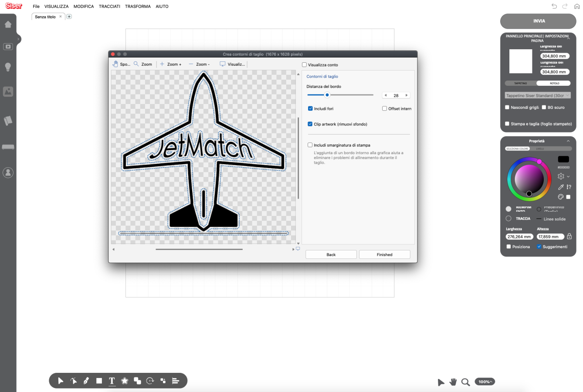Click Visualiz... fit view in dialog toolbar
Viewport: 583px width, 392px height.
232,64
